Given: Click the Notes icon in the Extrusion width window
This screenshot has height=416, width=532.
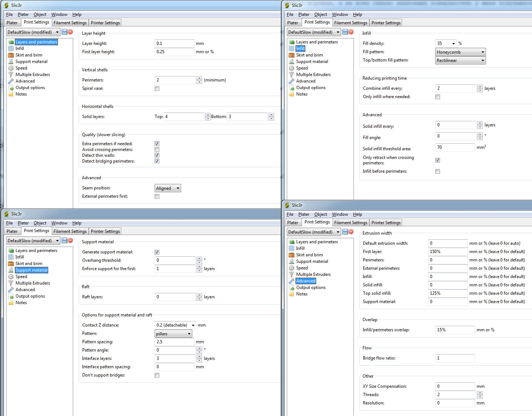Looking at the screenshot, I should 292,294.
